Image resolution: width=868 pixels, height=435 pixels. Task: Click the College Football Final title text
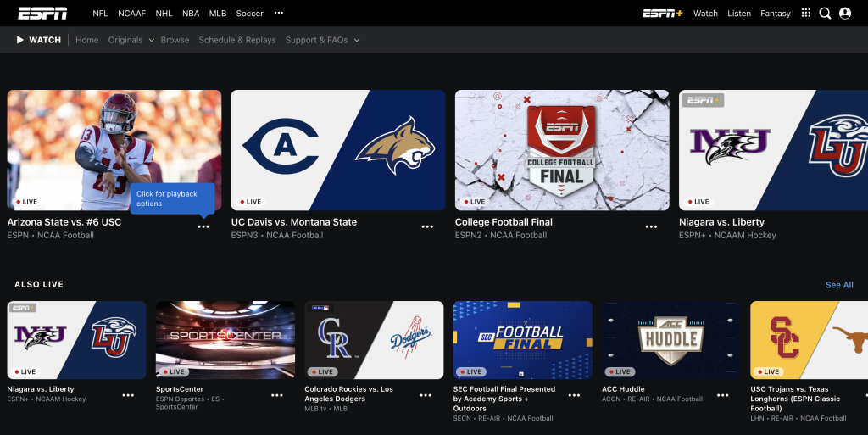click(x=504, y=222)
